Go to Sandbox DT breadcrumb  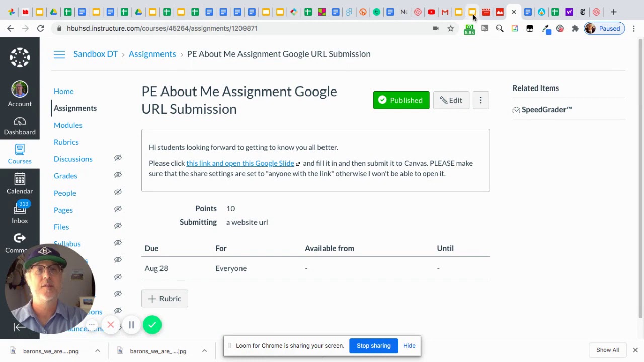(x=96, y=54)
